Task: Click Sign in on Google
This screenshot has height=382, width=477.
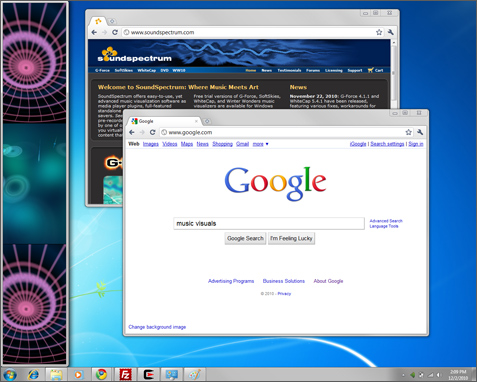Action: coord(416,144)
